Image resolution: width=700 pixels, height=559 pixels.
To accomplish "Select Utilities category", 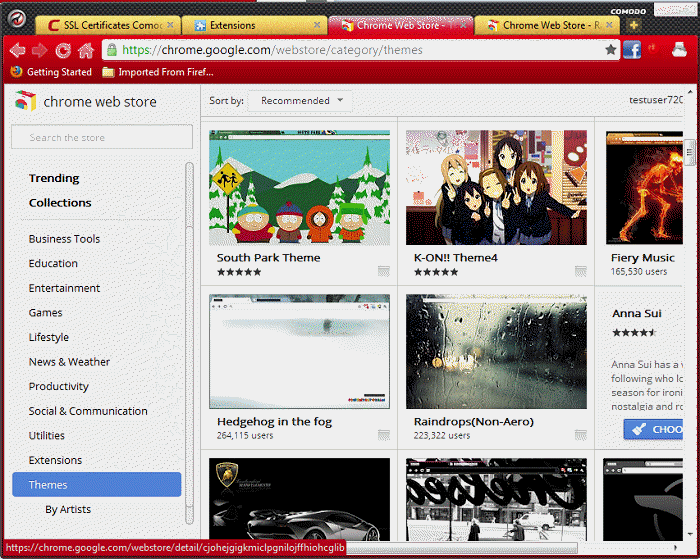I will (x=46, y=435).
